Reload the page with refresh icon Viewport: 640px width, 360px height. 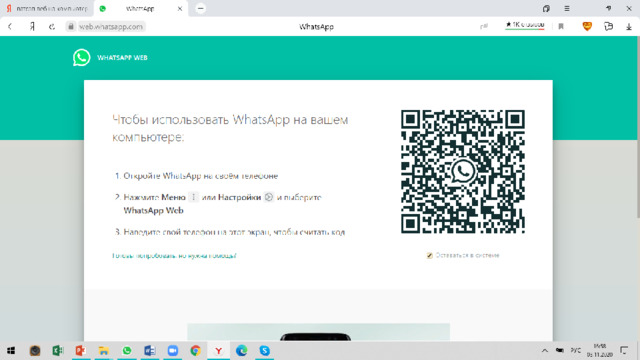tap(52, 27)
